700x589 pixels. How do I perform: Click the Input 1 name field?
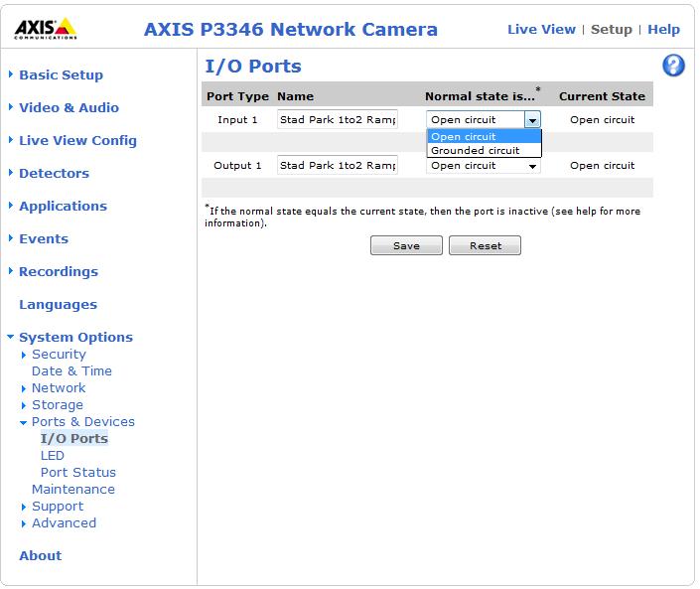(x=338, y=119)
